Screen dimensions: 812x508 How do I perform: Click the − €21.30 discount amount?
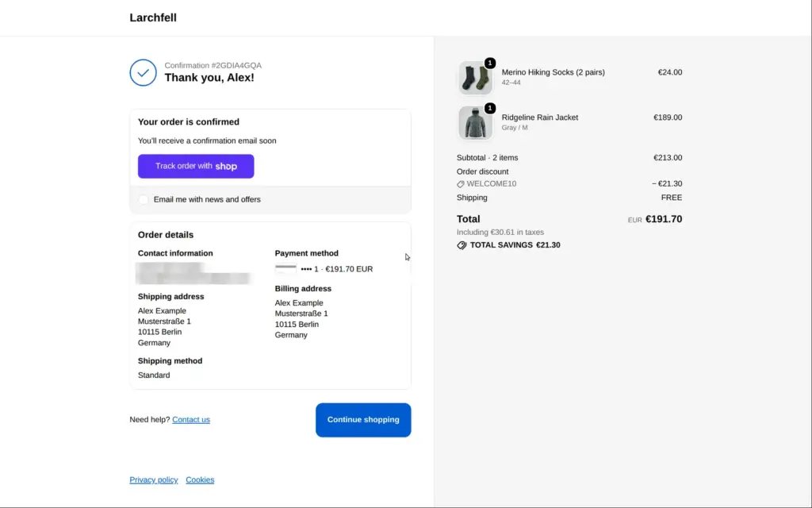pyautogui.click(x=667, y=183)
